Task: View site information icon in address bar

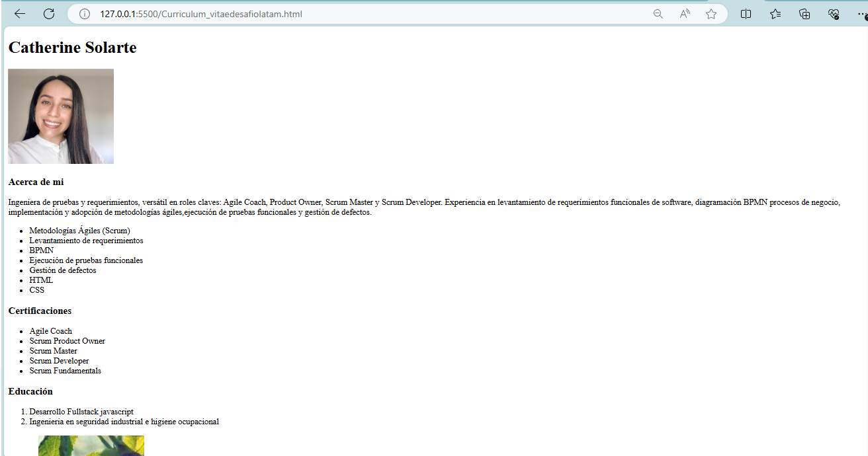Action: pos(85,14)
